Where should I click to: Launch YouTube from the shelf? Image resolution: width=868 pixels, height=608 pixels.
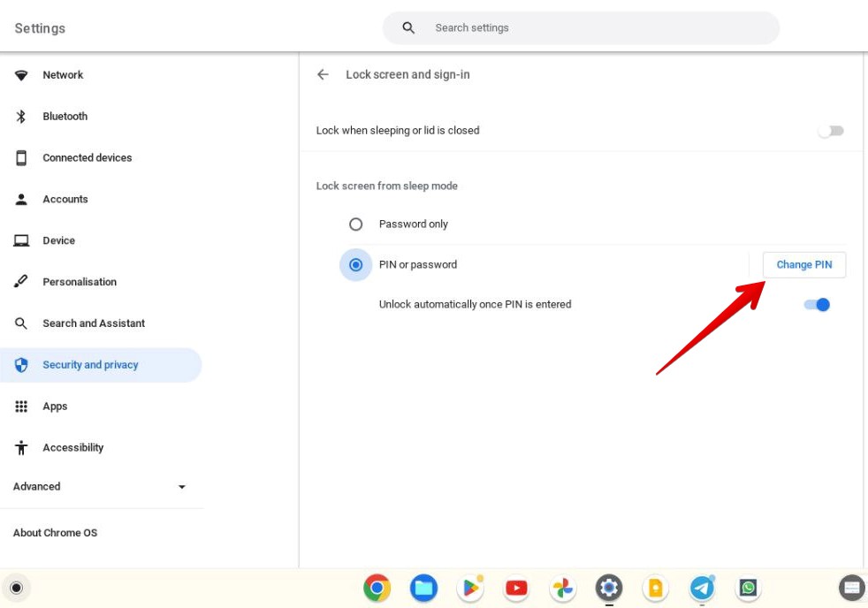pos(515,587)
